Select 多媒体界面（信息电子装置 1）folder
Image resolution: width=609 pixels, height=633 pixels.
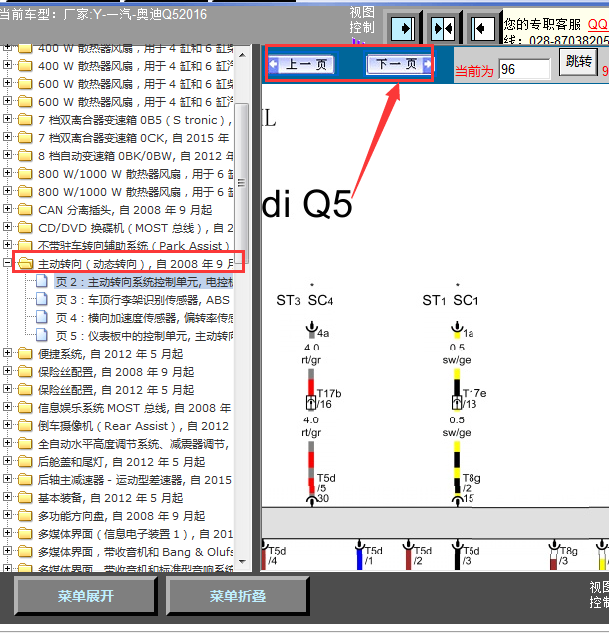tap(135, 534)
